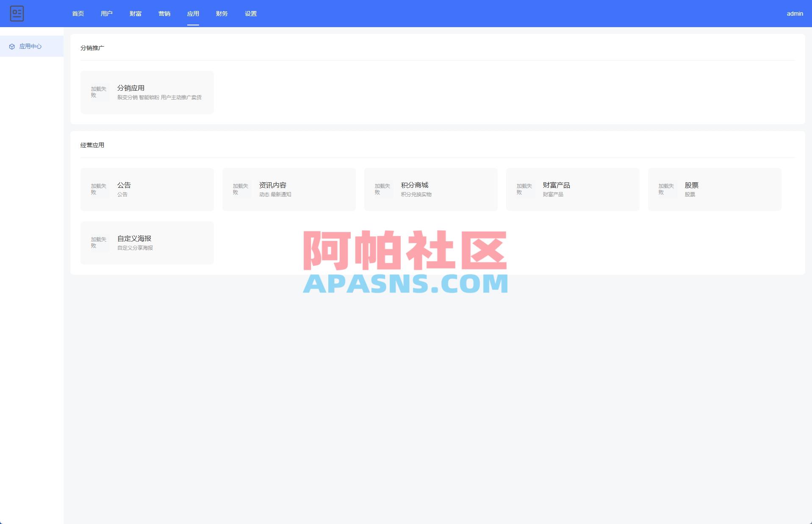Open the 分销应用 app card
The image size is (812, 524).
[x=147, y=92]
